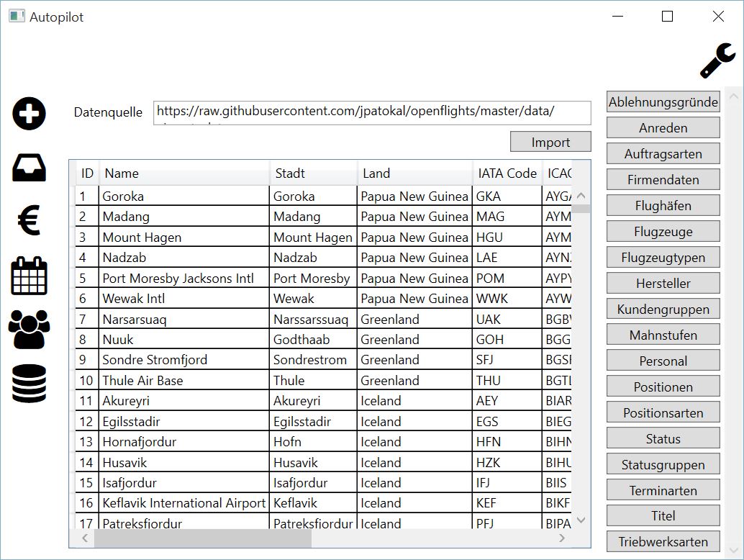744x560 pixels.
Task: Open Ablehnungsgründe master data
Action: 663,101
